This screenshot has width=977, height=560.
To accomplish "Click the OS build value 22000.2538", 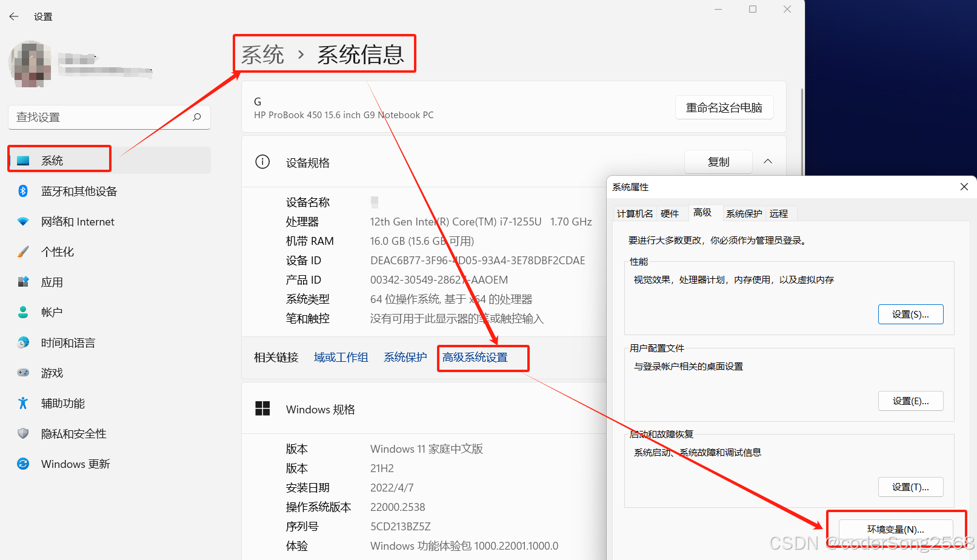I will [x=398, y=507].
